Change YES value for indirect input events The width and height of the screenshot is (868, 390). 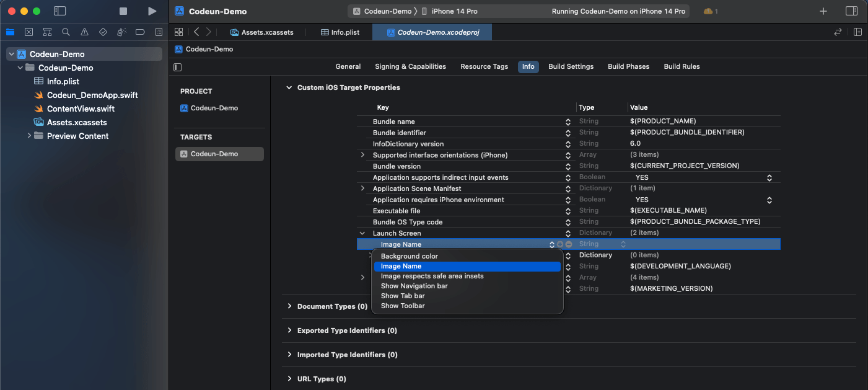coord(769,177)
